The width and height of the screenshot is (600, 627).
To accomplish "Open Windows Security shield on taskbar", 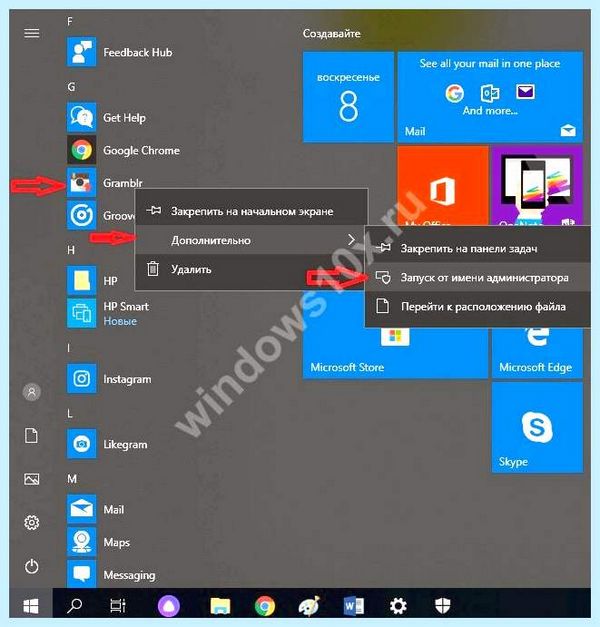I will click(x=442, y=606).
